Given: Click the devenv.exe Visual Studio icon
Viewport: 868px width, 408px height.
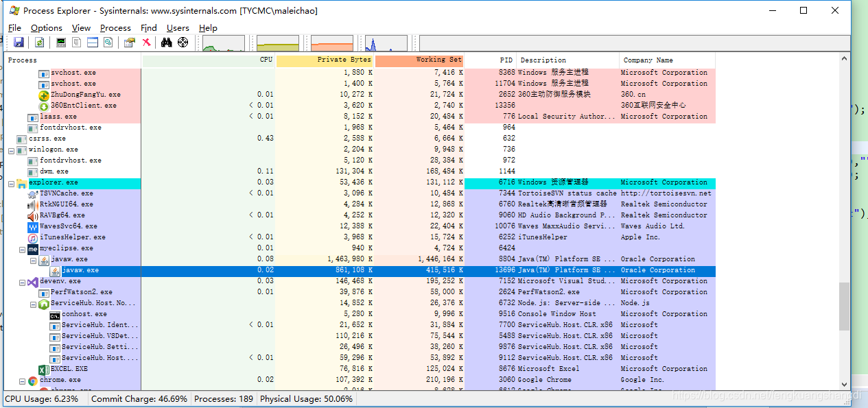Looking at the screenshot, I should click(x=33, y=281).
